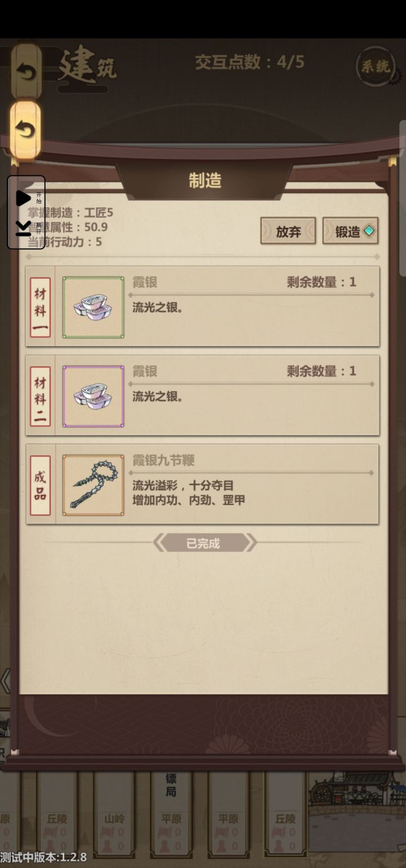The image size is (406, 868).
Task: Select the purple-framed 霞银 material icon
Action: click(x=93, y=396)
